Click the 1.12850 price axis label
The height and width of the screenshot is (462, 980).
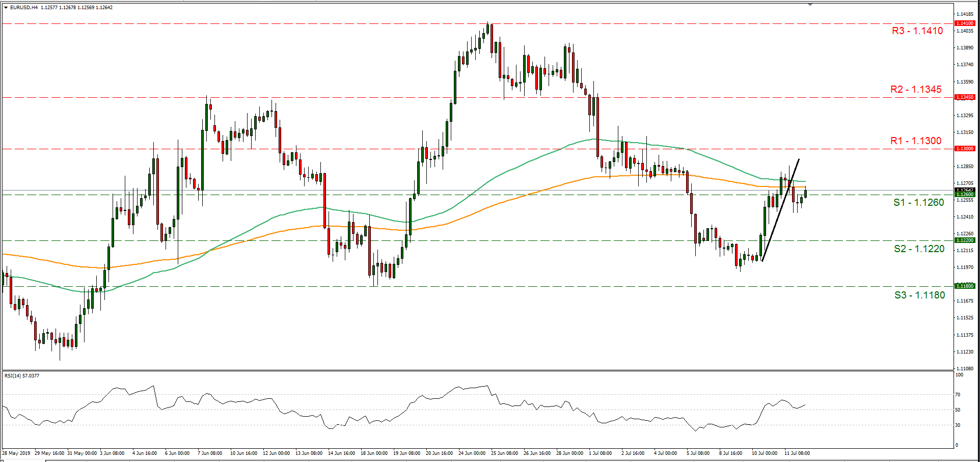965,167
